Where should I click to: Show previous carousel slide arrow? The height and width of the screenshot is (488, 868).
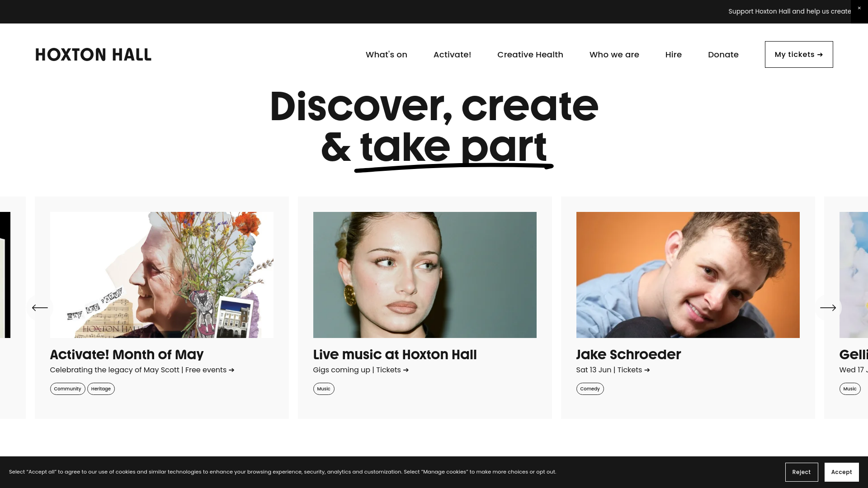[40, 308]
